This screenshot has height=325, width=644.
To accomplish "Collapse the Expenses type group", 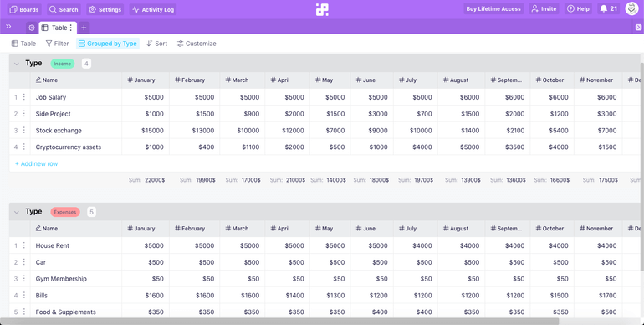I will point(17,212).
